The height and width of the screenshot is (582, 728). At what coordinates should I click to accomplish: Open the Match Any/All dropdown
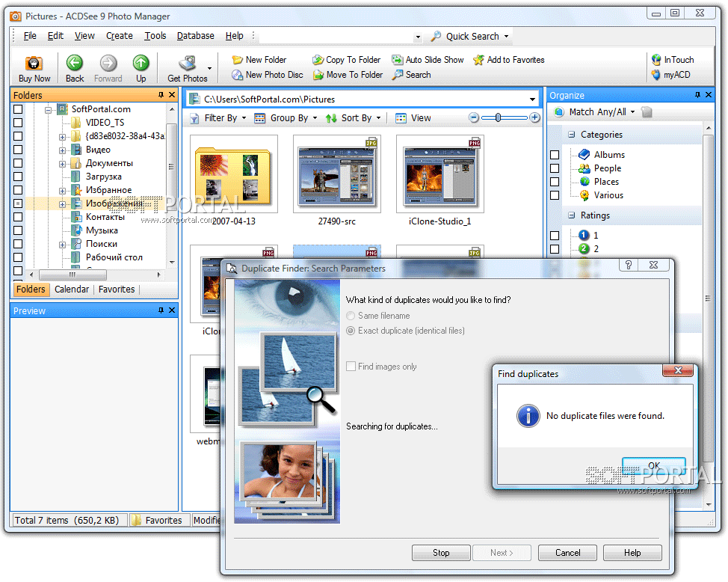point(598,111)
